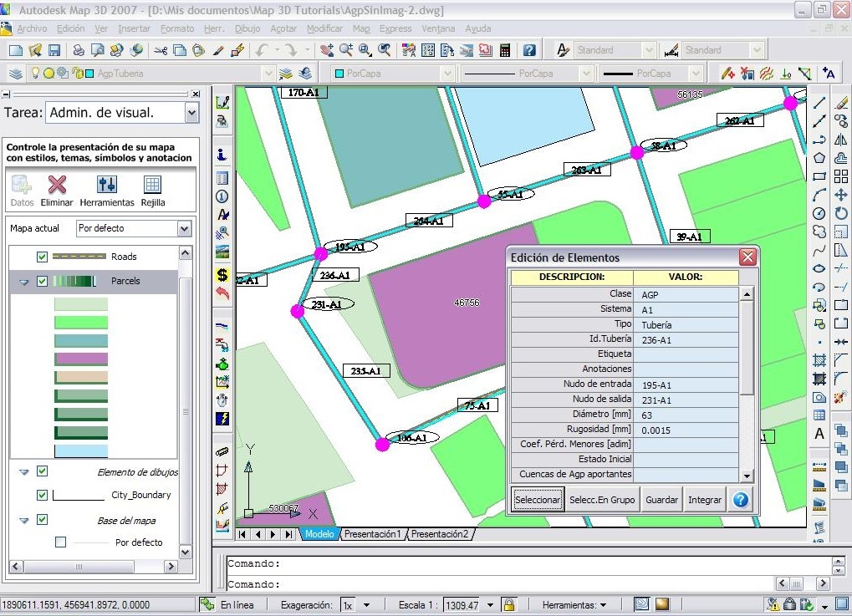Click the Save icon in the toolbar

54,50
